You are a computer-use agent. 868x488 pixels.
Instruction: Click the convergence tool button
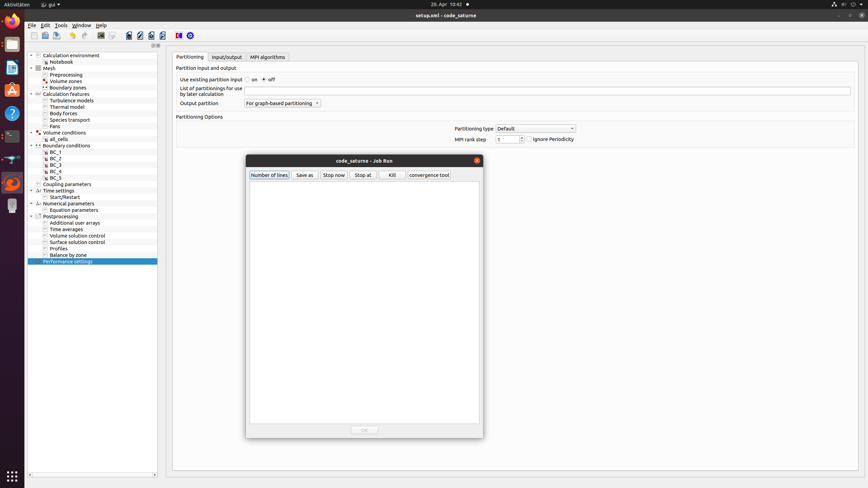[x=429, y=175]
